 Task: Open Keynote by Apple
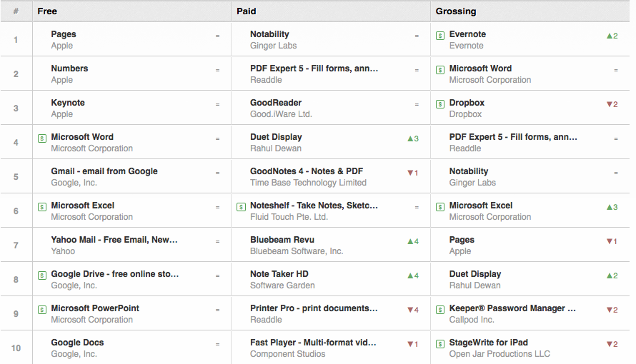click(68, 103)
